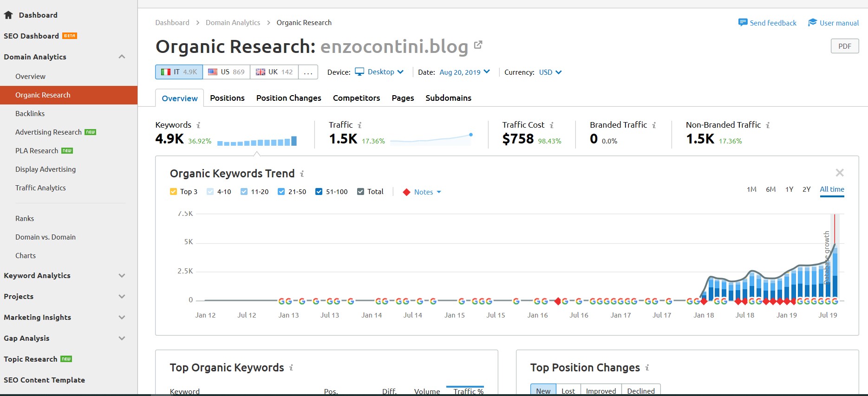Screen dimensions: 868x396
Task: Click the PDF export button
Action: 844,46
